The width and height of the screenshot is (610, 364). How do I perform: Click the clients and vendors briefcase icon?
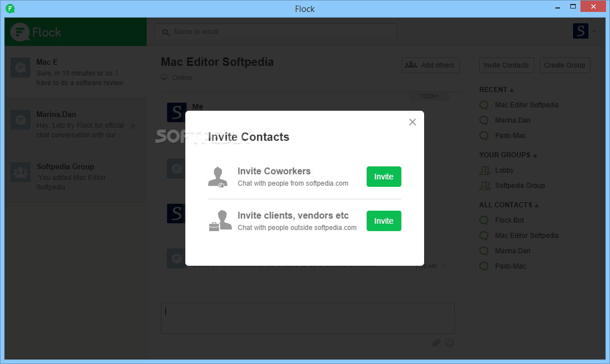[x=220, y=221]
